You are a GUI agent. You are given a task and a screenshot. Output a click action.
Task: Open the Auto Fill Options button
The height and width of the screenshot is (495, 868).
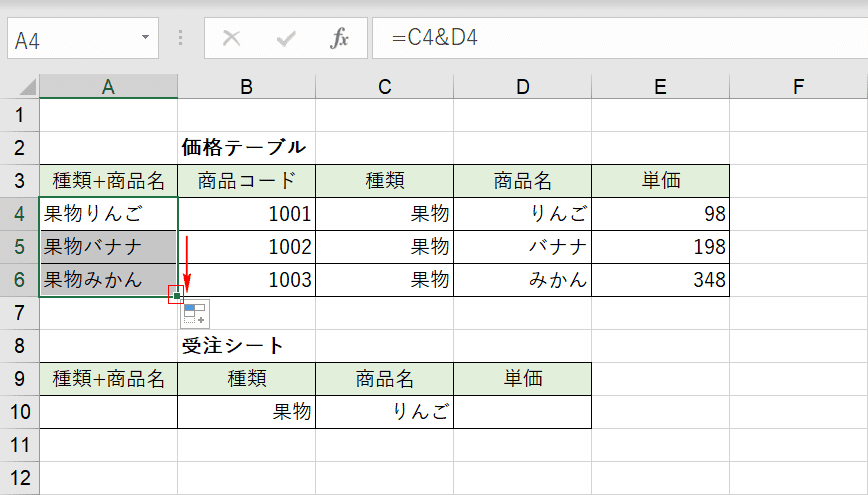pos(195,313)
